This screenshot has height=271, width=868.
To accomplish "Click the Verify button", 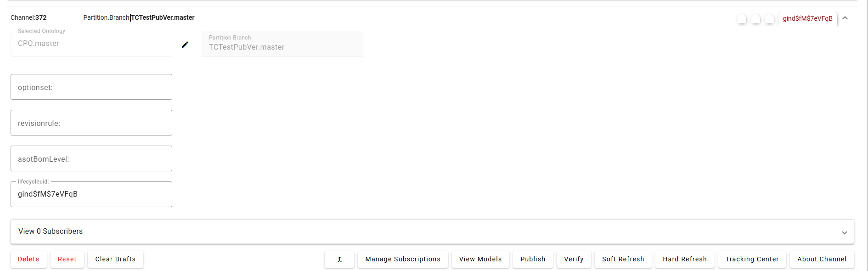I will tap(574, 260).
